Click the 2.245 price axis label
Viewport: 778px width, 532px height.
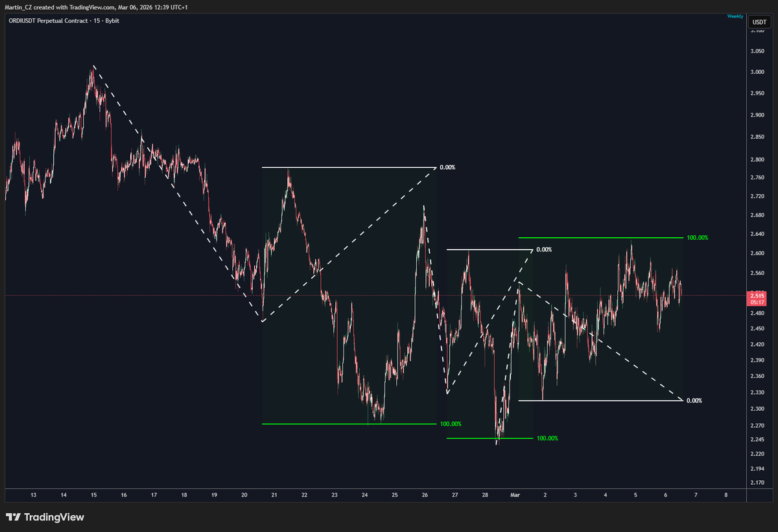click(x=757, y=440)
